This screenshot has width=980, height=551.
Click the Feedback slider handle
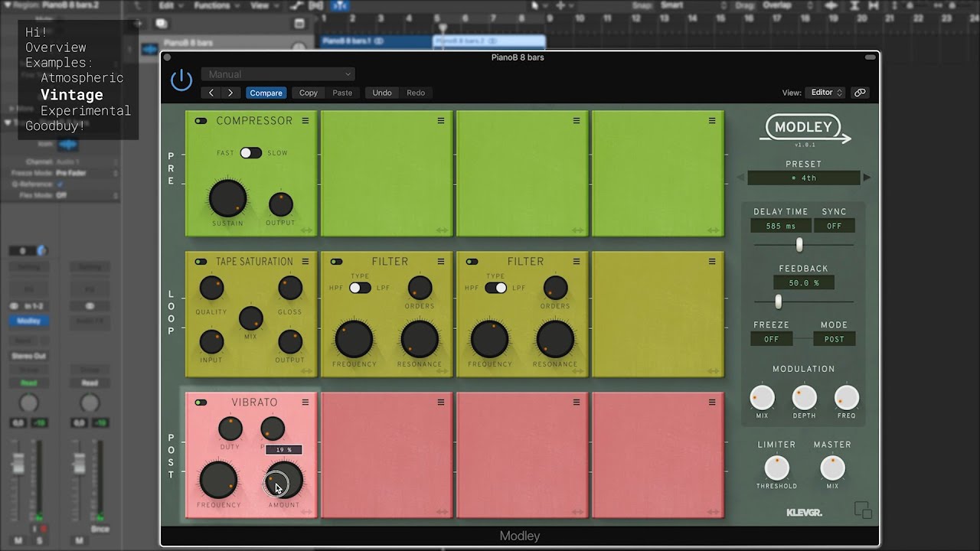pyautogui.click(x=779, y=302)
